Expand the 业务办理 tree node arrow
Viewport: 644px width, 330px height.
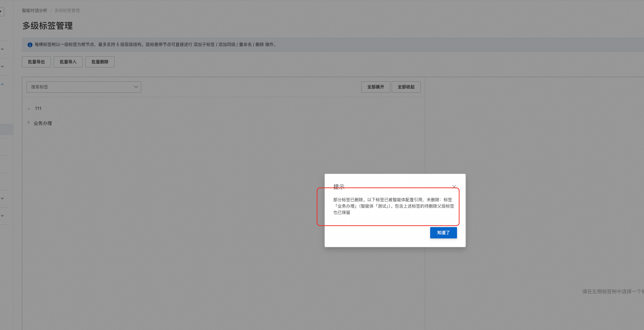tap(29, 122)
